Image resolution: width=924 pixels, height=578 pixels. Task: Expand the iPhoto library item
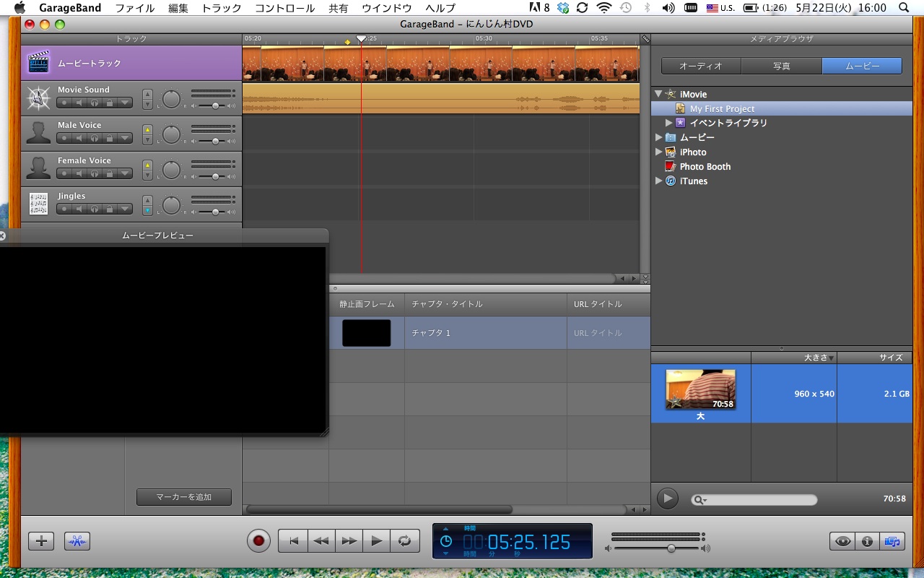point(658,152)
